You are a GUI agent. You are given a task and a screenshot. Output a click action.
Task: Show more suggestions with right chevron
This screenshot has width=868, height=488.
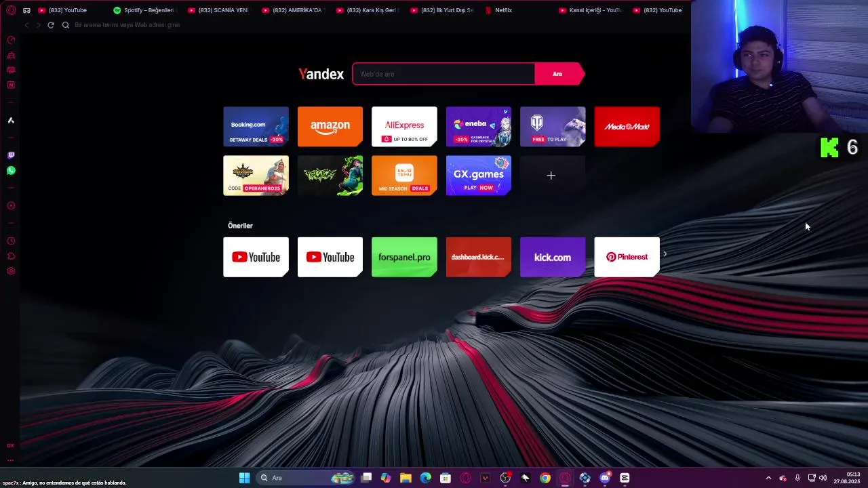point(665,254)
